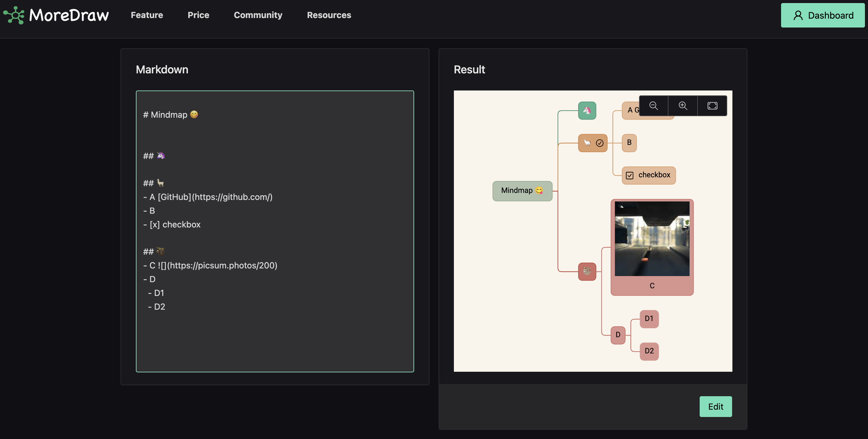Image resolution: width=868 pixels, height=439 pixels.
Task: Open the Feature menu
Action: [147, 15]
